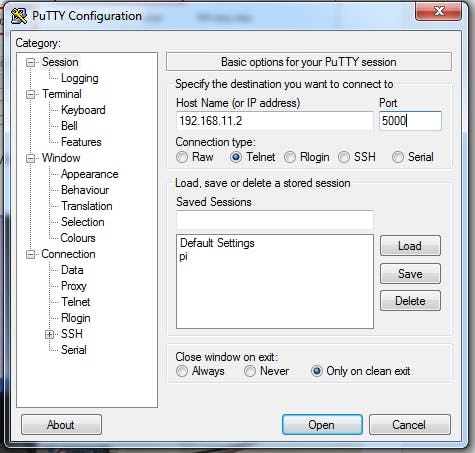Close the PuTTY Configuration window
This screenshot has height=453, width=475.
point(438,11)
